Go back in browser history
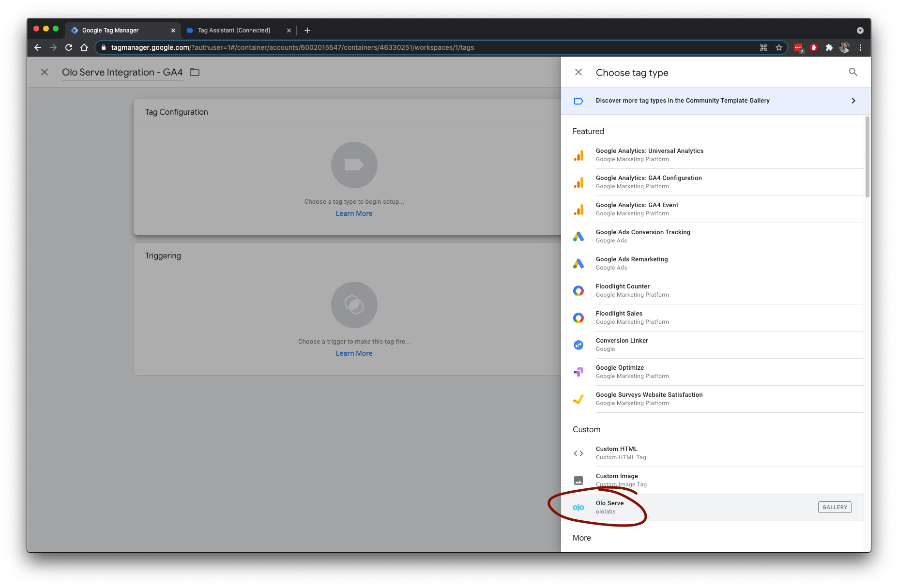898x588 pixels. click(38, 47)
